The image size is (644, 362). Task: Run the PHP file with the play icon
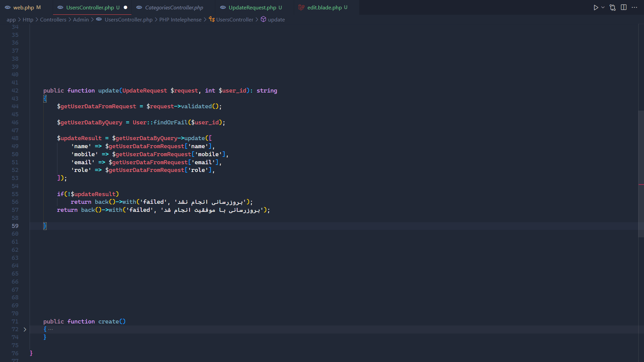(596, 7)
